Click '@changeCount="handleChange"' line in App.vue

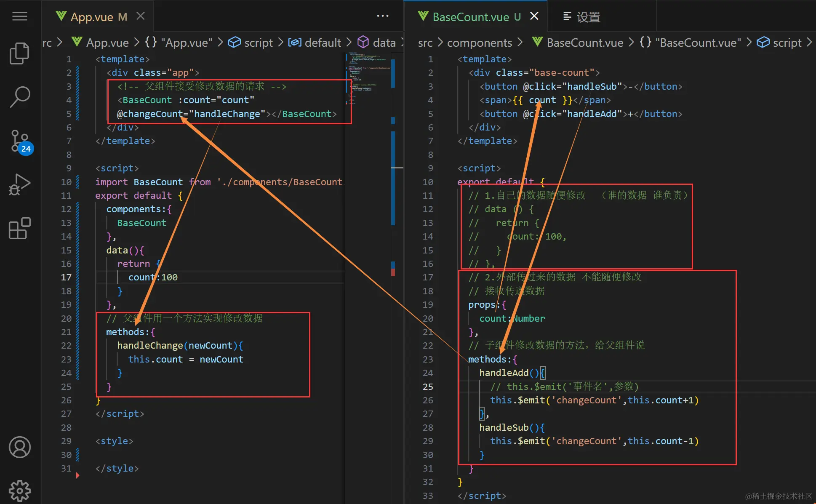[227, 114]
